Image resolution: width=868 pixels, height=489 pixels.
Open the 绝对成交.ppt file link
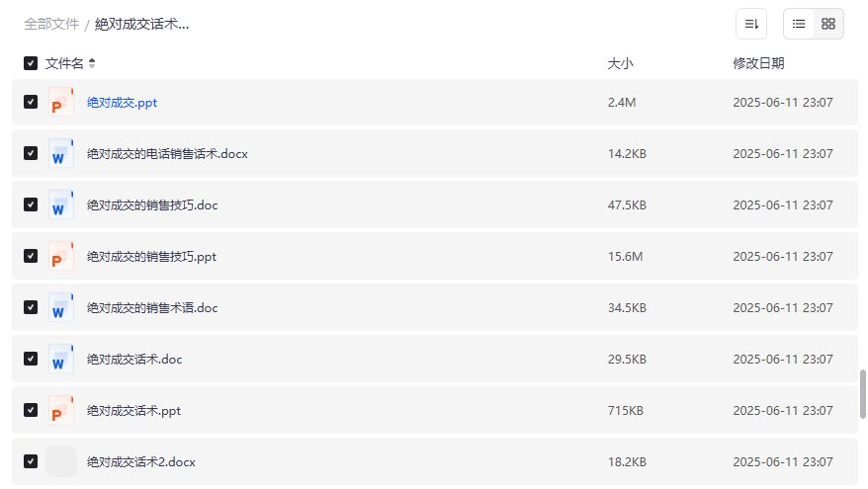point(122,102)
